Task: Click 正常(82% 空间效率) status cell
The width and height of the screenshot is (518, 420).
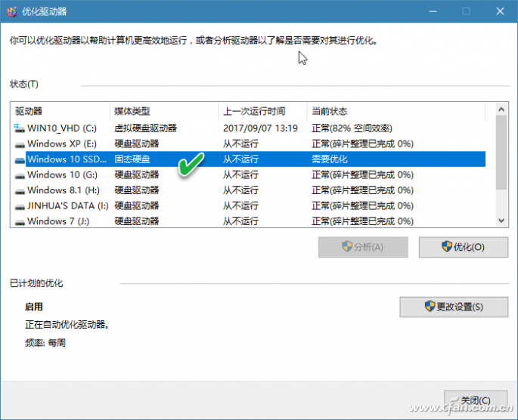Action: 352,128
